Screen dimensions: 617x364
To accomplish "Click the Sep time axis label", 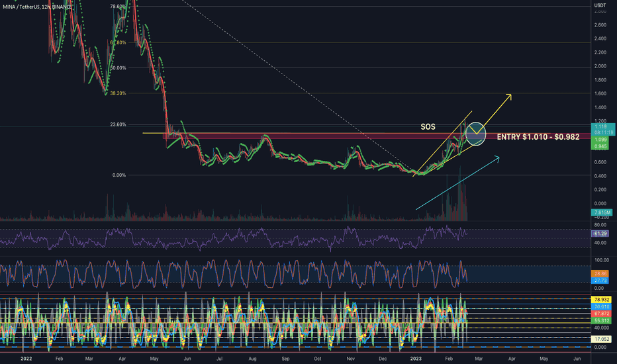I will (x=285, y=359).
